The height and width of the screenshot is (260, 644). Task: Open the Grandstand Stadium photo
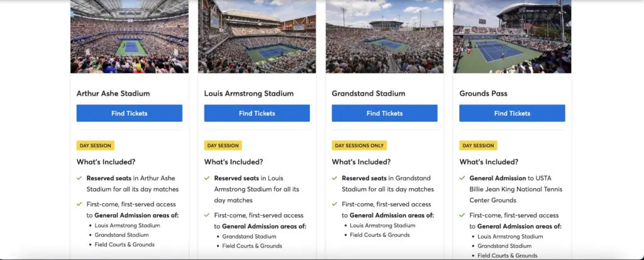coord(384,37)
